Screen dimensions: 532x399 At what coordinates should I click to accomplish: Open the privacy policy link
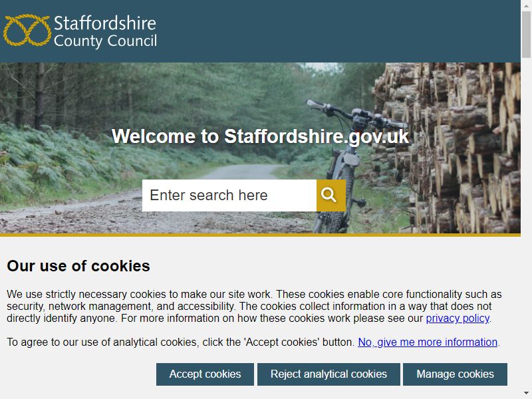(x=458, y=319)
